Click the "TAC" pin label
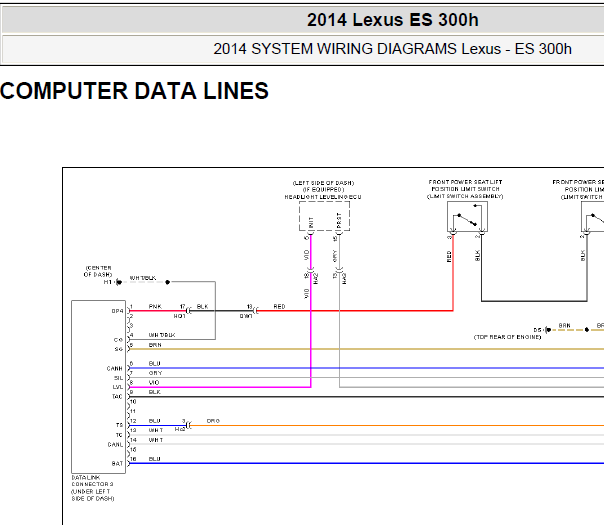The height and width of the screenshot is (525, 604). point(117,397)
